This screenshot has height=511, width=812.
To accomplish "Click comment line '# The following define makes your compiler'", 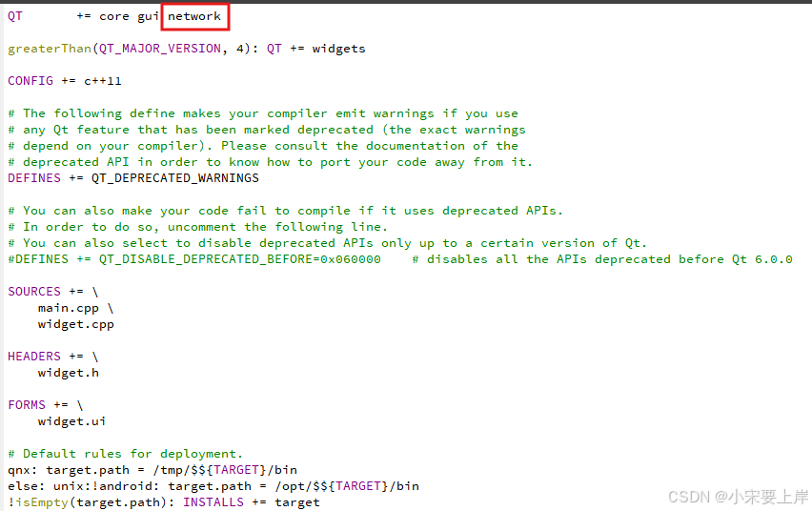I will pos(263,113).
